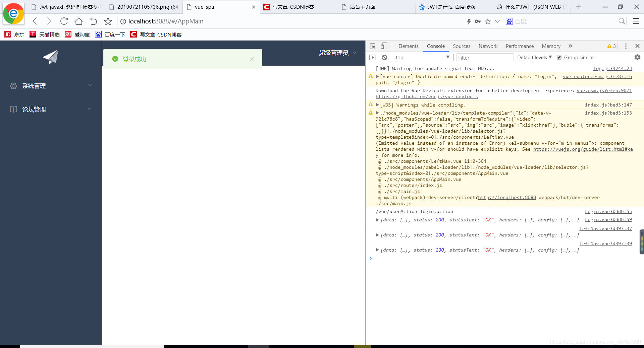
Task: Go to the browser home icon
Action: (79, 21)
